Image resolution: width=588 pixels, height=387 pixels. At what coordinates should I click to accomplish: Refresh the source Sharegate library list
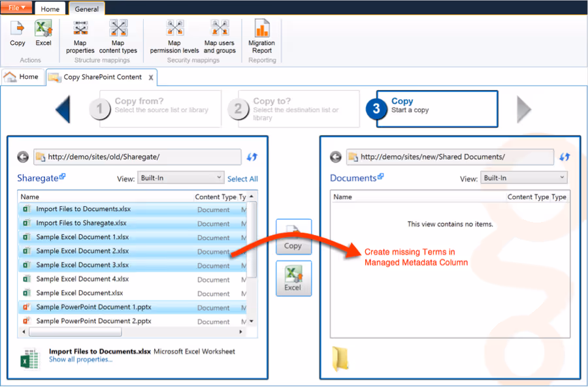click(252, 157)
